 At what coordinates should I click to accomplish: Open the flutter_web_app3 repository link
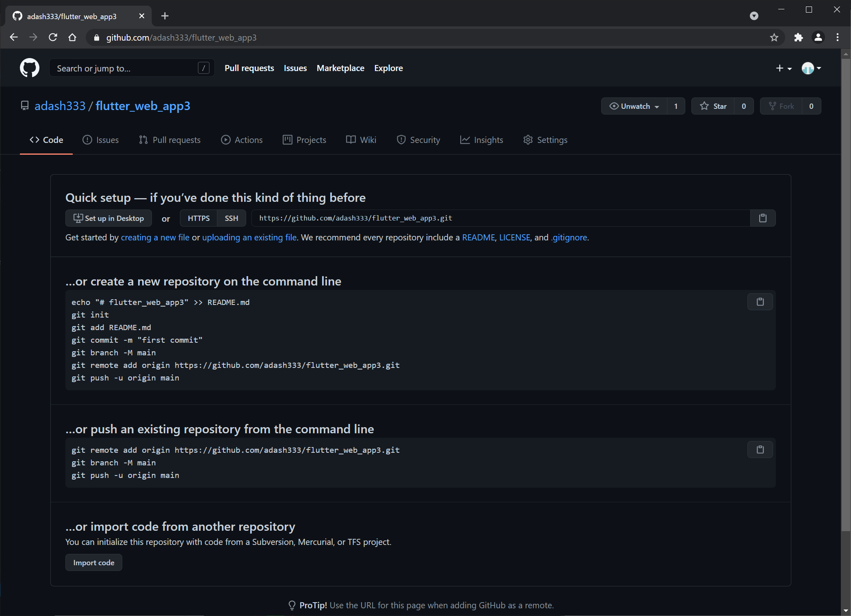click(143, 106)
